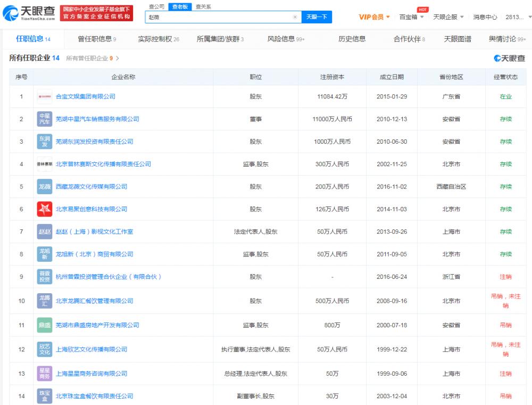Screen dimensions: 532x405
Task: Select the 东润发 company logo
Action: coord(45,141)
